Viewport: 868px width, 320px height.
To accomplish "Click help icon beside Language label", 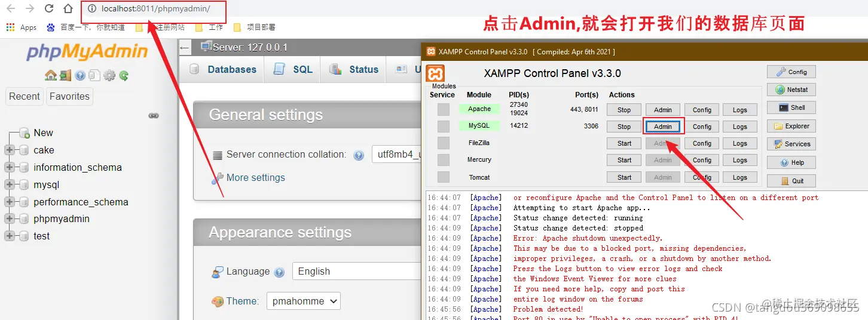I will click(x=279, y=272).
